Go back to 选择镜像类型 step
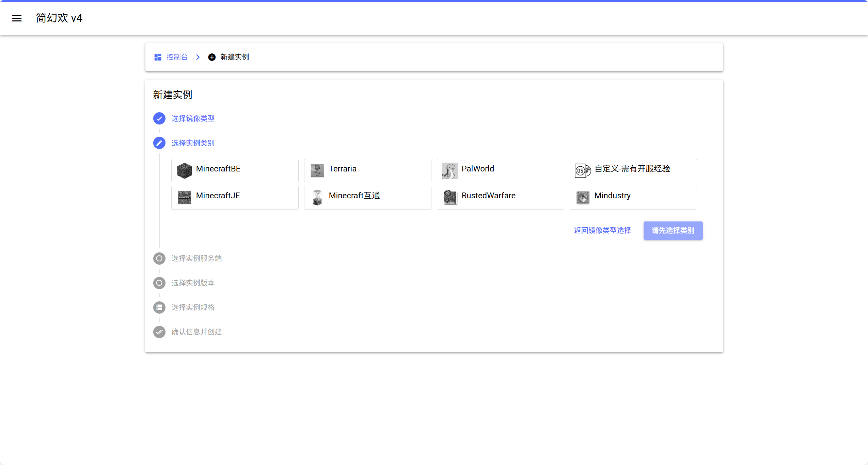 tap(193, 118)
